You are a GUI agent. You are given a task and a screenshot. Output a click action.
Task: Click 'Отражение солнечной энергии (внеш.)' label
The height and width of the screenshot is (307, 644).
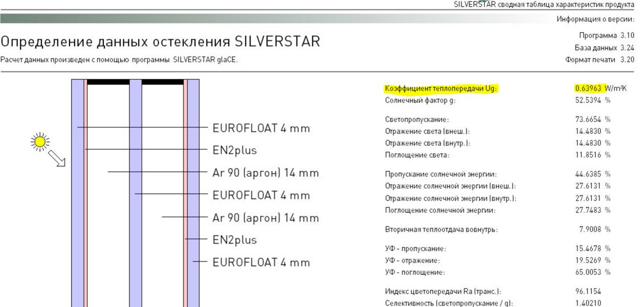point(450,186)
